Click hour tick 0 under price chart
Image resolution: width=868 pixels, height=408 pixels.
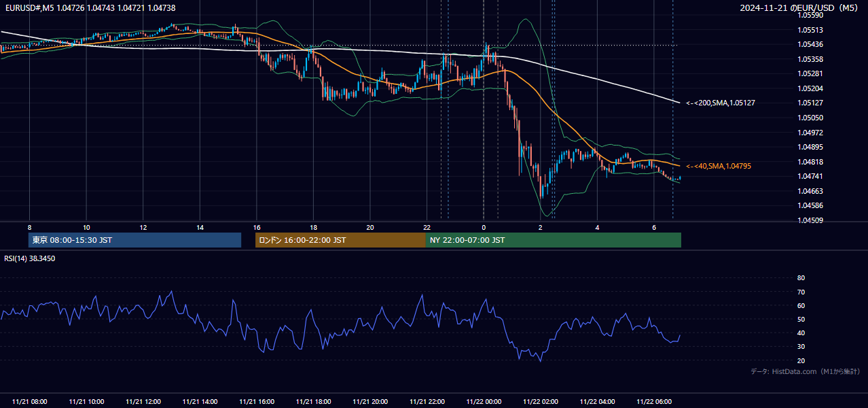484,227
